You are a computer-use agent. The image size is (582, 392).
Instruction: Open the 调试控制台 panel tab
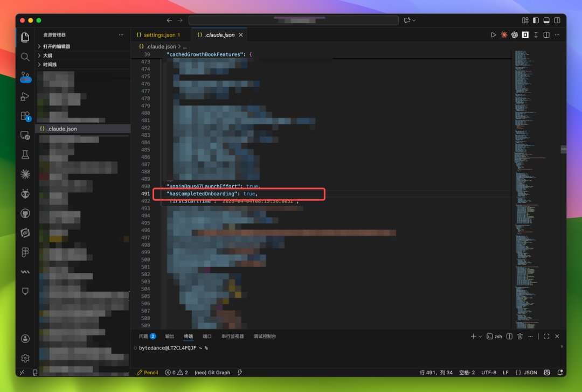coord(265,337)
